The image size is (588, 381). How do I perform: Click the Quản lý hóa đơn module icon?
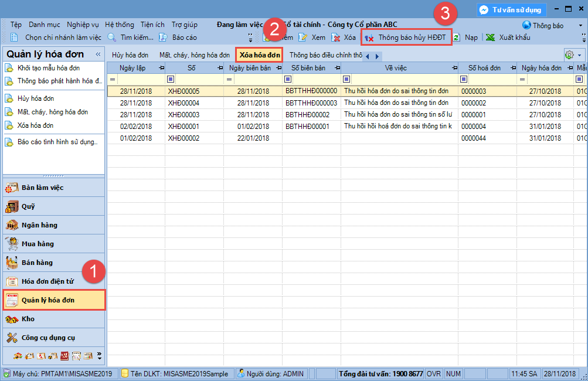pos(12,300)
